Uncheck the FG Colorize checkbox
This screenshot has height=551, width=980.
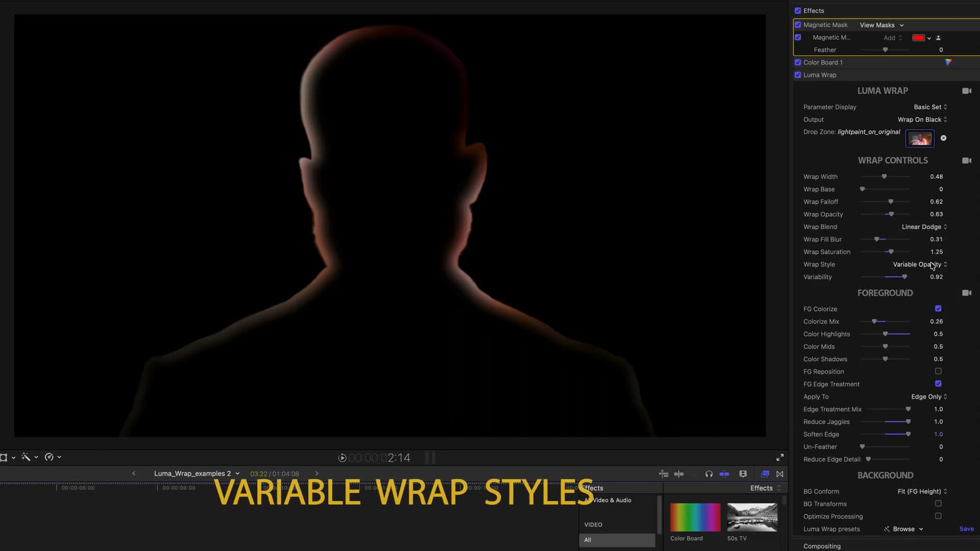point(938,309)
